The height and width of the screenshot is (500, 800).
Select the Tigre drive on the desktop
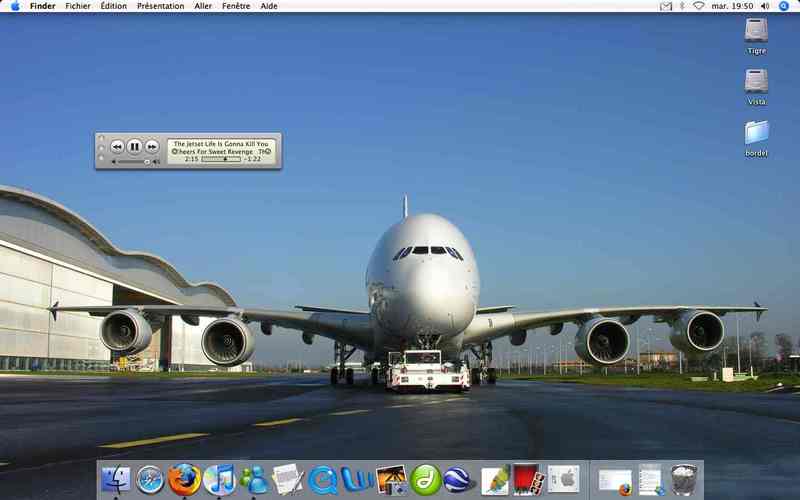[x=756, y=36]
